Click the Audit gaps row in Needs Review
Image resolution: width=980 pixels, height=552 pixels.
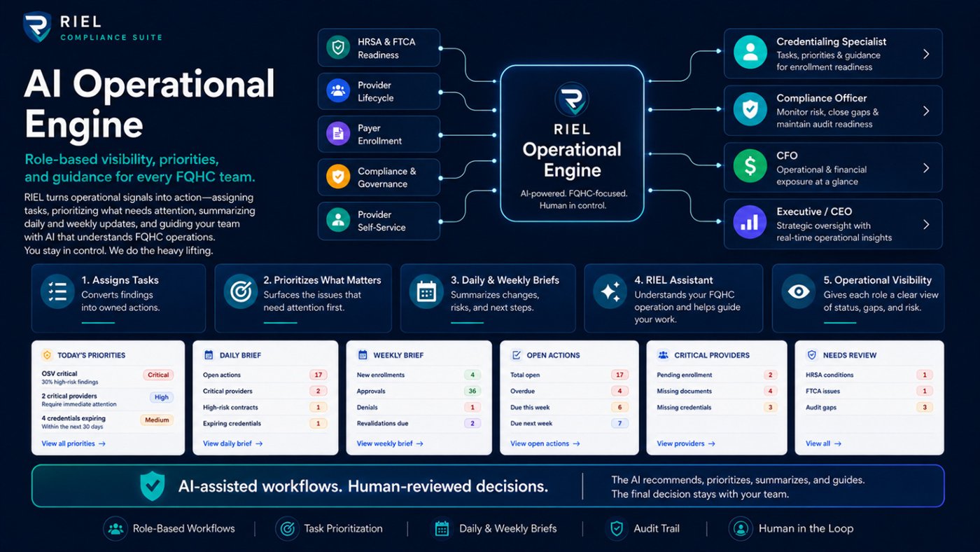[x=869, y=408]
